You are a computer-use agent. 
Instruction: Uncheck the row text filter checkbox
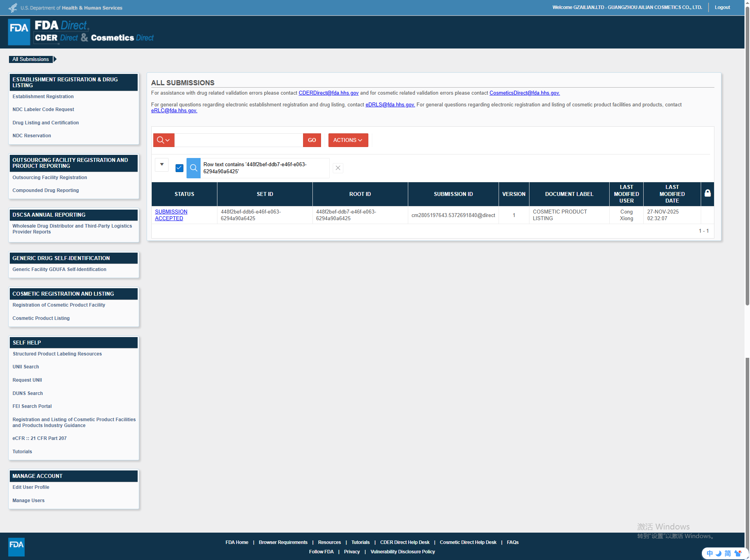(x=179, y=168)
